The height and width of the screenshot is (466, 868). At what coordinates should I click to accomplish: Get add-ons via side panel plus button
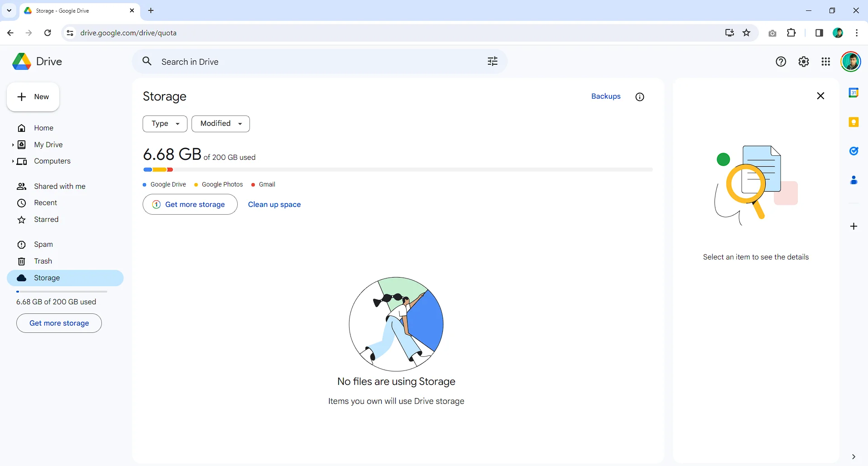854,226
